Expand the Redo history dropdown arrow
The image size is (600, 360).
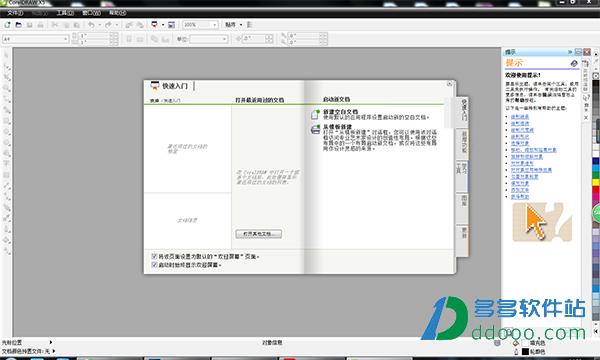point(117,25)
